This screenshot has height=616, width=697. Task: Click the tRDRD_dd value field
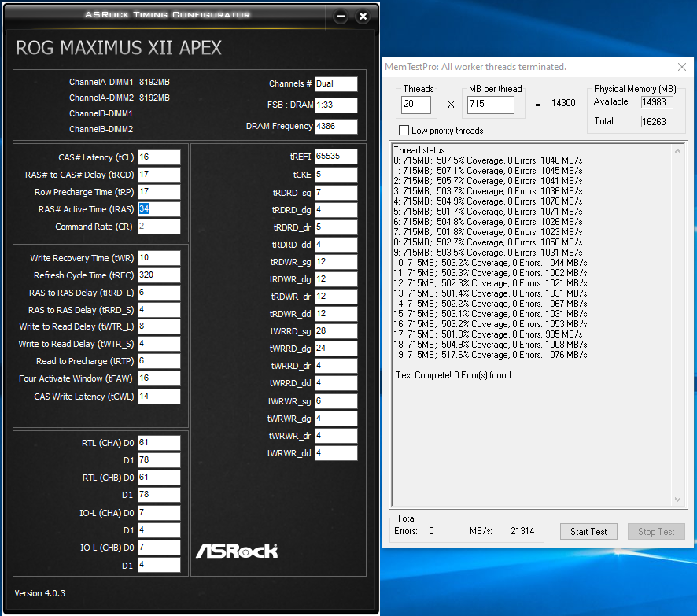tap(336, 245)
